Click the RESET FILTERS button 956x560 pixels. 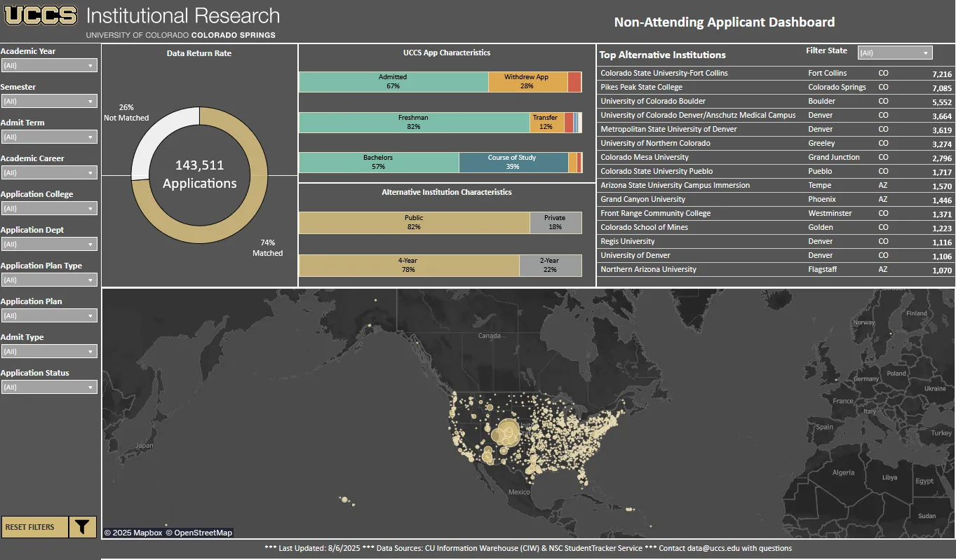point(34,527)
